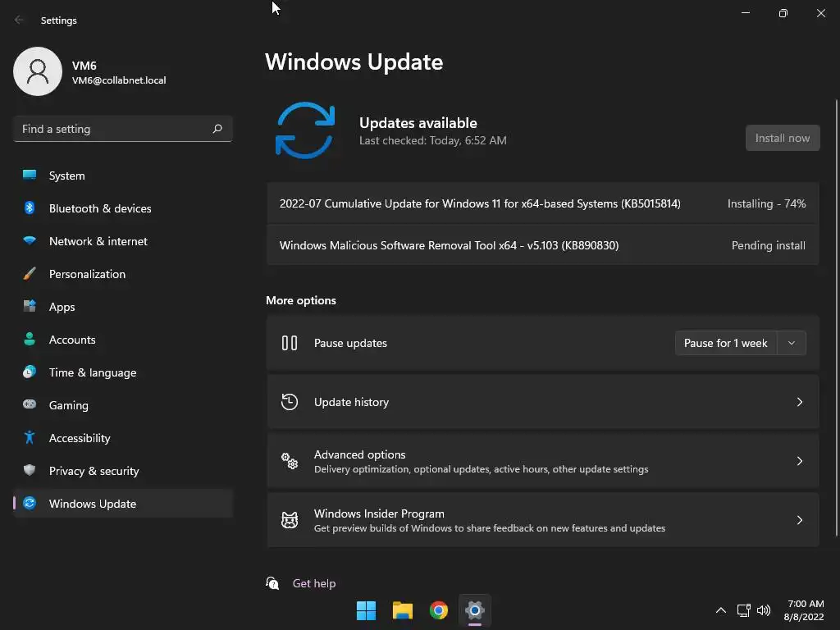This screenshot has height=630, width=840.
Task: Click the Gaming controller icon
Action: [30, 404]
